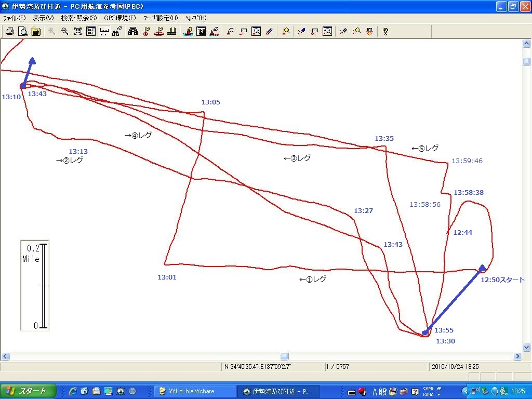Click the greyed-out zoom in magnifier
532x399 pixels.
pos(51,32)
